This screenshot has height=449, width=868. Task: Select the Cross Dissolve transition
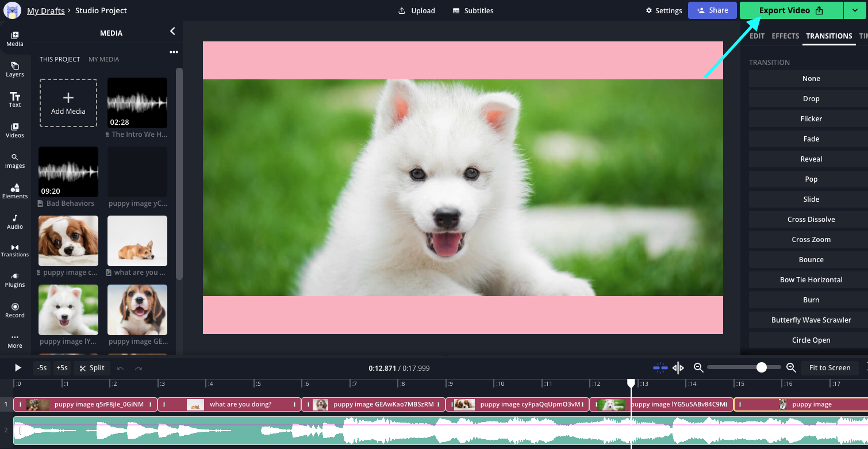(811, 220)
